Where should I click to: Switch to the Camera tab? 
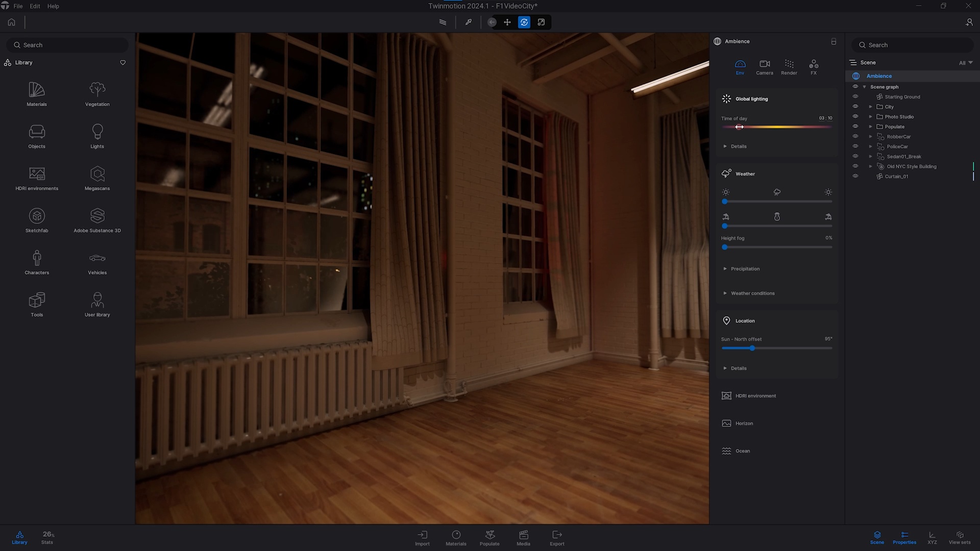pos(764,67)
